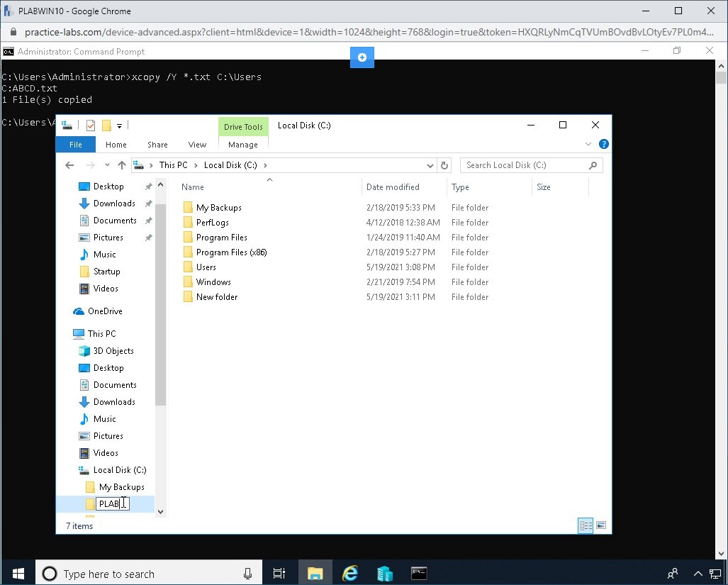The height and width of the screenshot is (585, 728).
Task: Select the Users folder
Action: tap(206, 267)
